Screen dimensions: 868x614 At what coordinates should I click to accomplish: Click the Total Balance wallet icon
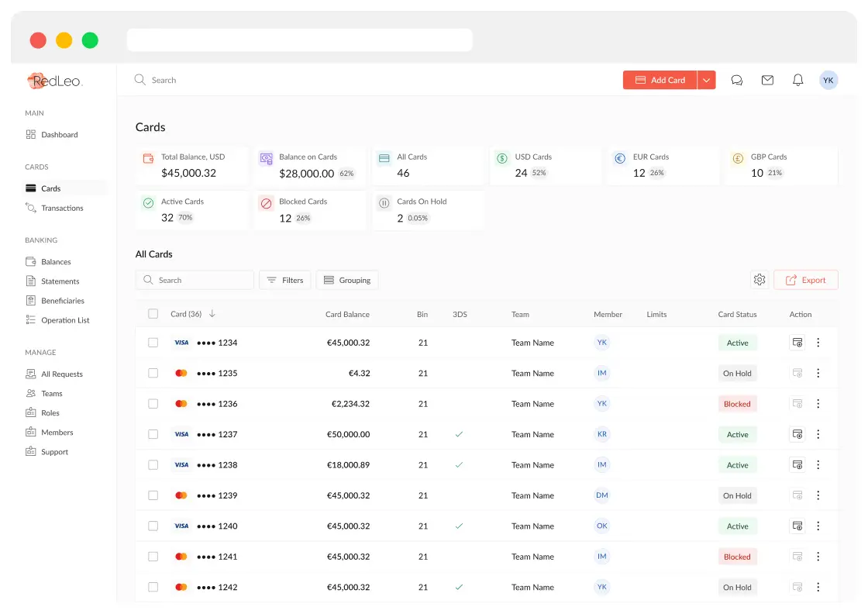(x=148, y=158)
